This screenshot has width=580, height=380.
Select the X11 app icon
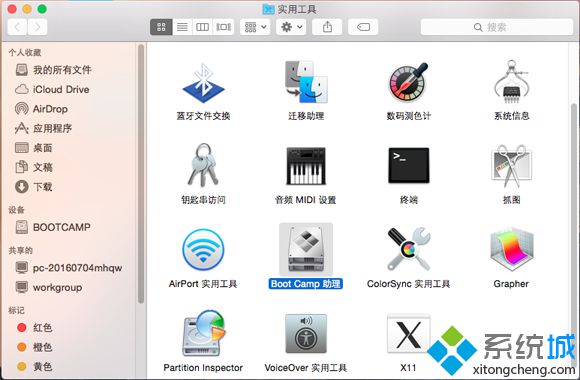[408, 334]
